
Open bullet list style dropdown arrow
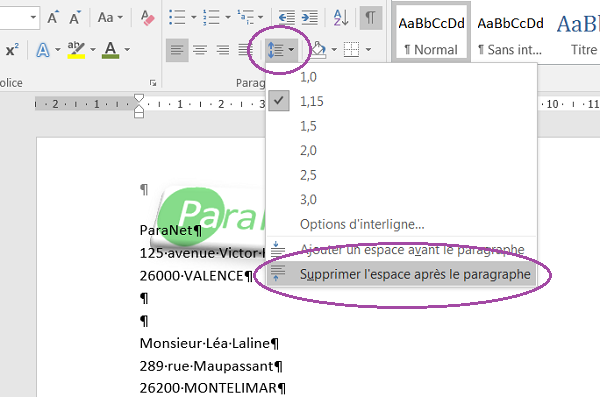[193, 18]
